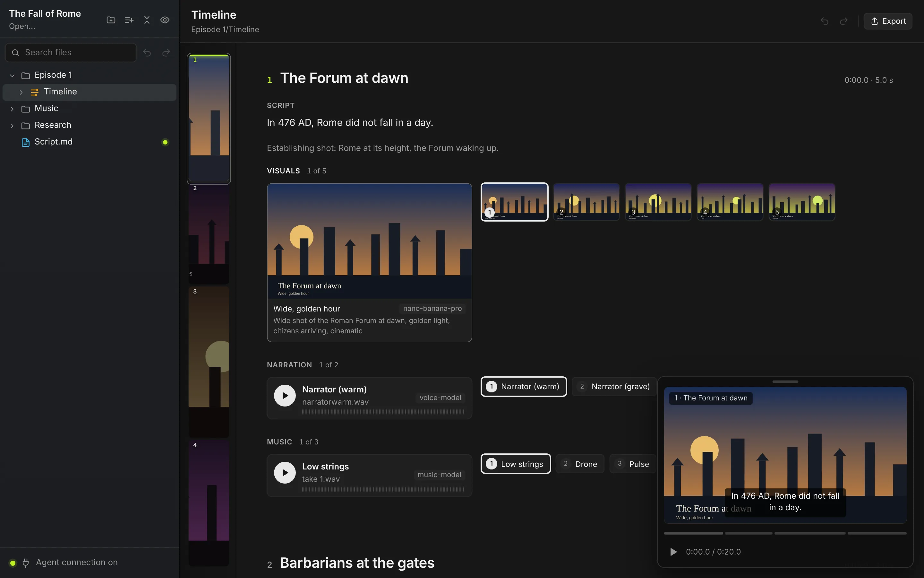Play the Narrator (warm) audio
Image resolution: width=924 pixels, height=578 pixels.
[x=285, y=396]
